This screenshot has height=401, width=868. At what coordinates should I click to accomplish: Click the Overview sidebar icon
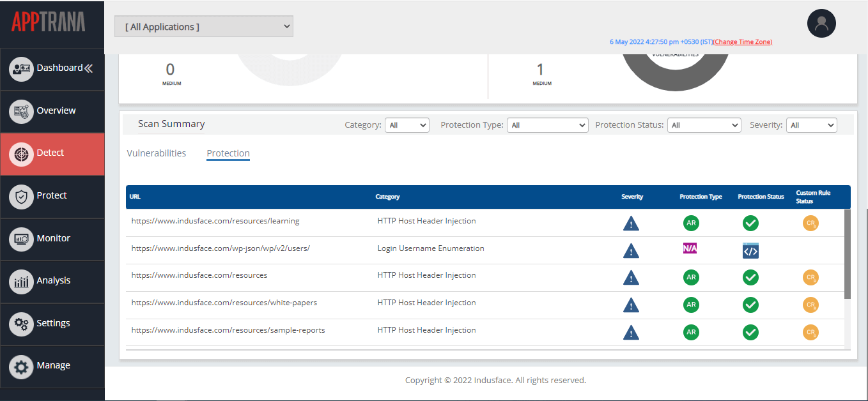click(22, 111)
